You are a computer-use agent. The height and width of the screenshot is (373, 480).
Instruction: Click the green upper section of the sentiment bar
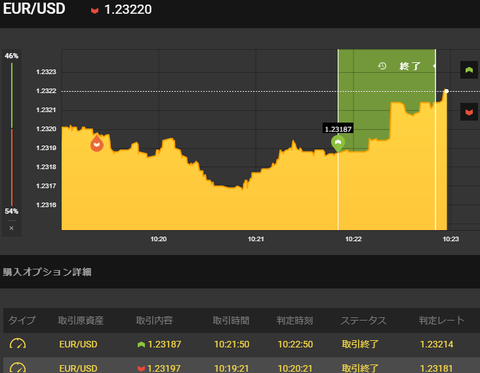pos(12,95)
